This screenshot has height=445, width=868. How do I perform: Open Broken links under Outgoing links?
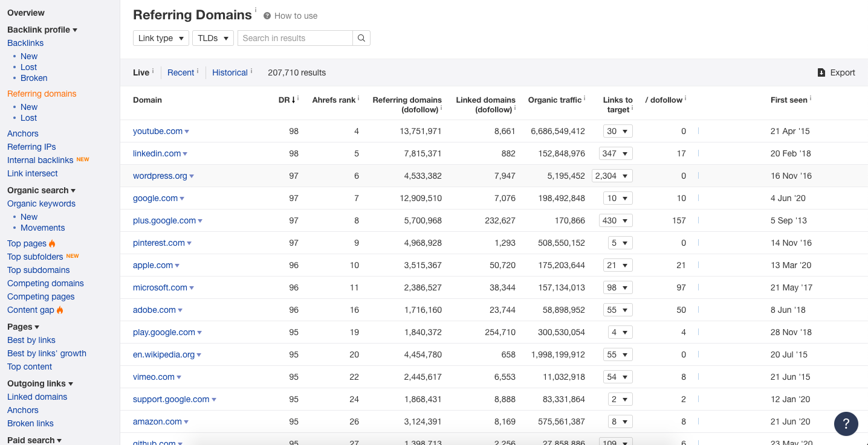pos(30,423)
